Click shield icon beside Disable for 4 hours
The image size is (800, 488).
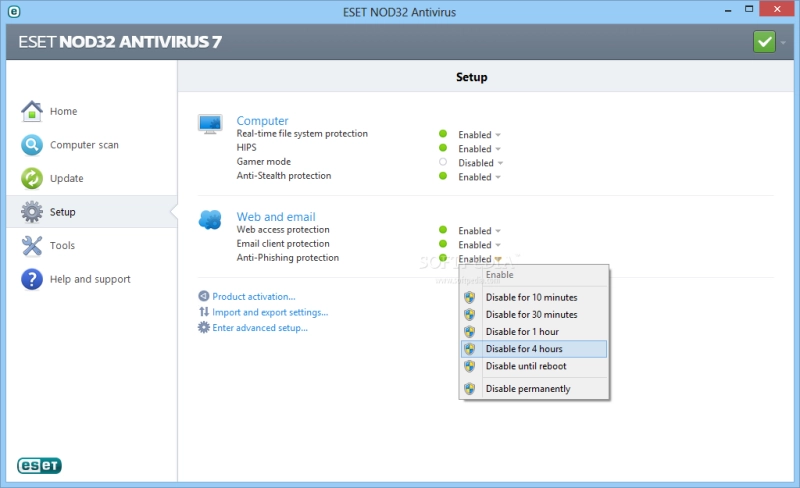coord(469,349)
